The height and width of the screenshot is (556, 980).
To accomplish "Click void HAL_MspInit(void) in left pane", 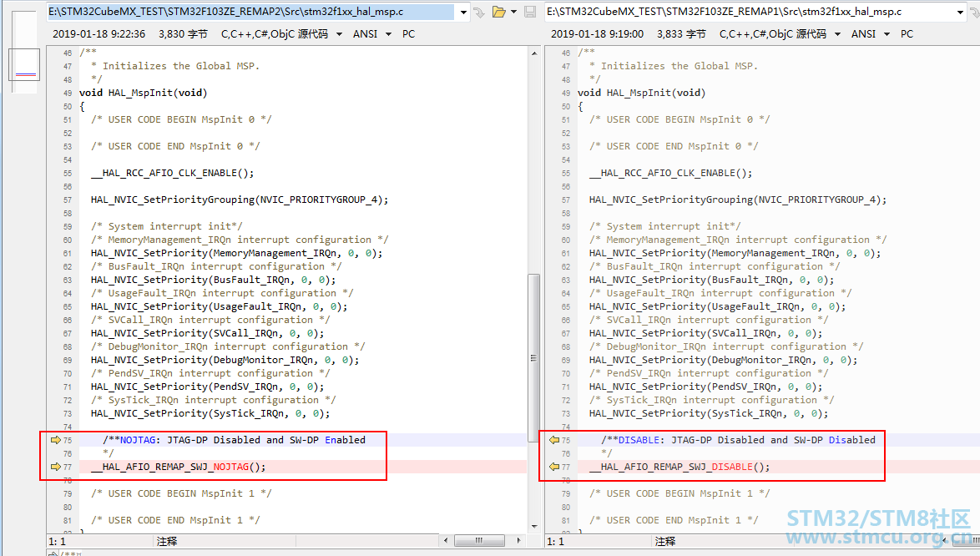I will 143,93.
